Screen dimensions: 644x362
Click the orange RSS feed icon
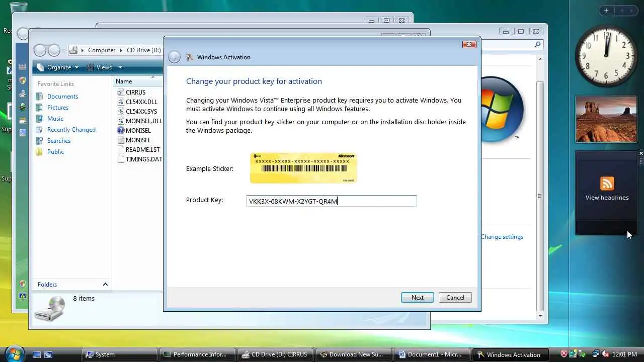tap(607, 184)
